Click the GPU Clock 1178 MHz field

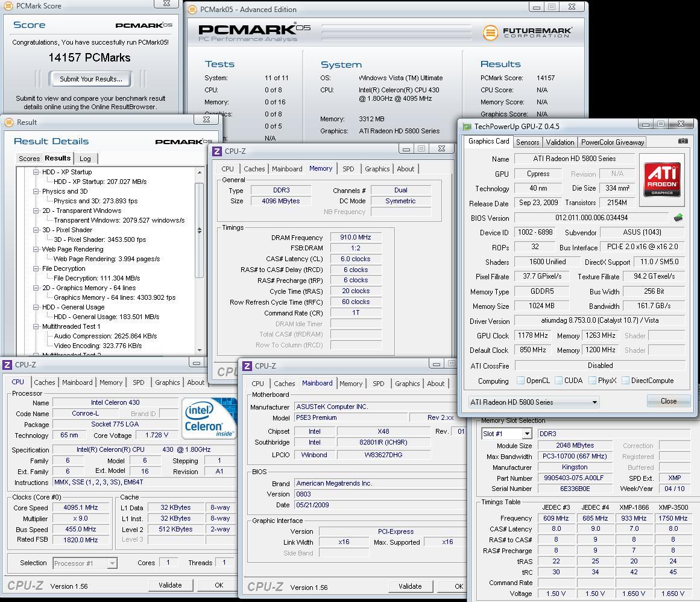tap(532, 335)
